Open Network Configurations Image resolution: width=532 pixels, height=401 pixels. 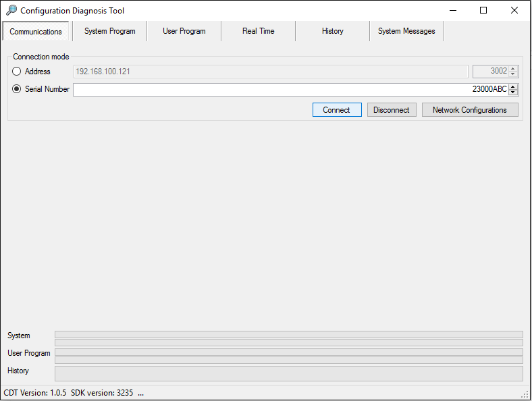click(x=470, y=110)
